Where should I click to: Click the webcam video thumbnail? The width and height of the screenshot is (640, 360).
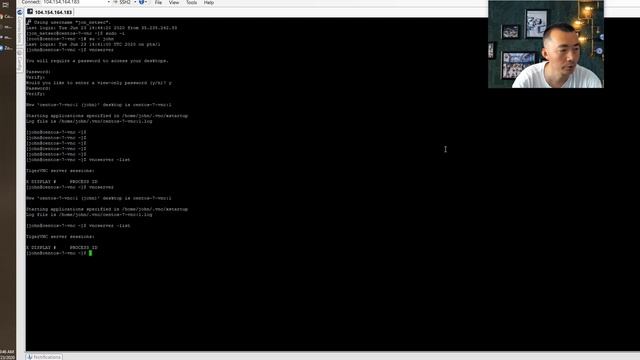point(546,44)
